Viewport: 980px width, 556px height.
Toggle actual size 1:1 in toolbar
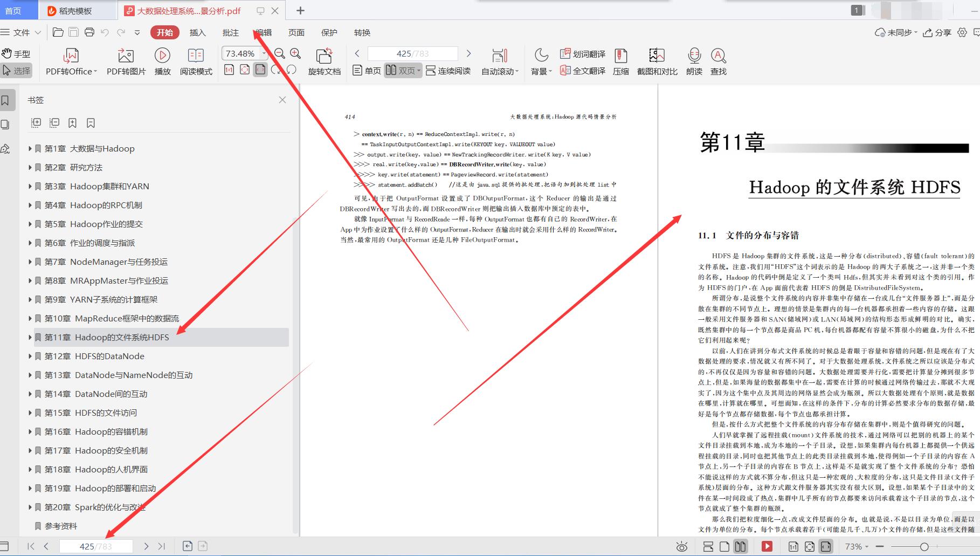click(229, 70)
